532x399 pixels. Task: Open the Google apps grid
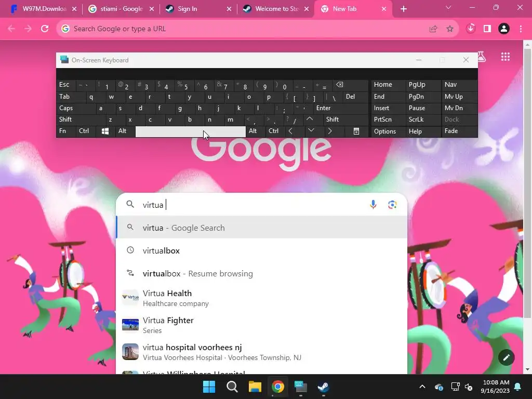point(505,57)
